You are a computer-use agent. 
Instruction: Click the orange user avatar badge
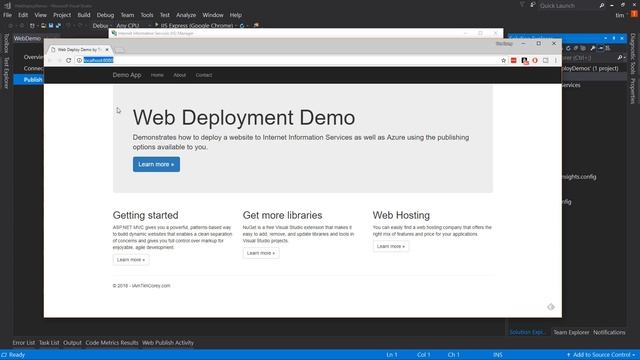(x=634, y=14)
